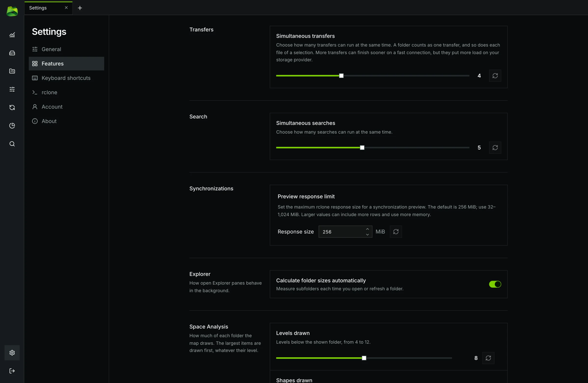Click the Simultaneous transfers value 4

479,76
